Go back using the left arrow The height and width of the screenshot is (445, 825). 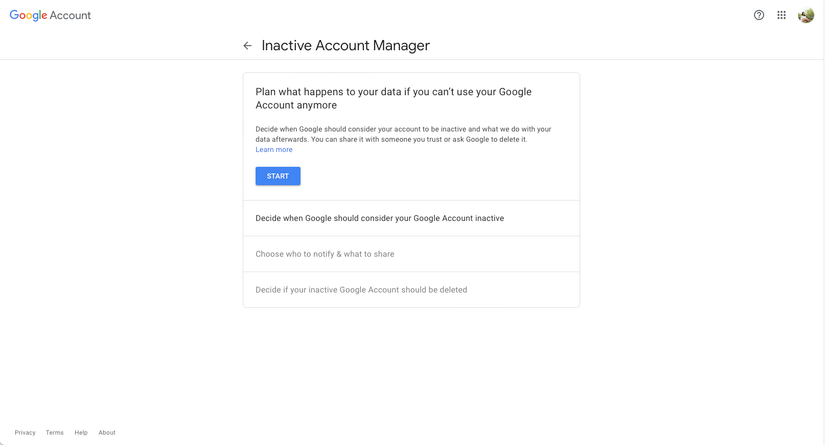click(x=247, y=46)
